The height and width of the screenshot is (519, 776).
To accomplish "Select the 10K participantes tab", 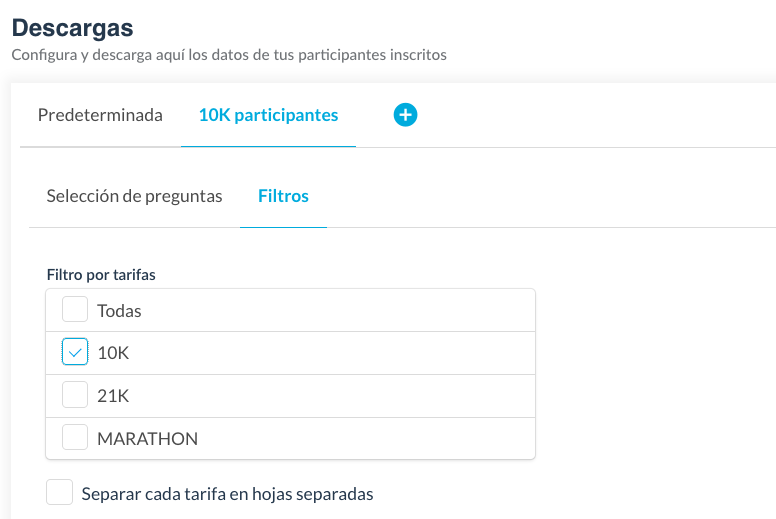I will point(268,115).
